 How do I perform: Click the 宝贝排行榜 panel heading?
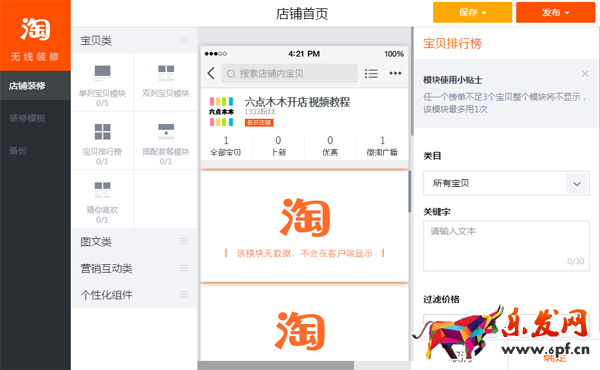(x=452, y=43)
